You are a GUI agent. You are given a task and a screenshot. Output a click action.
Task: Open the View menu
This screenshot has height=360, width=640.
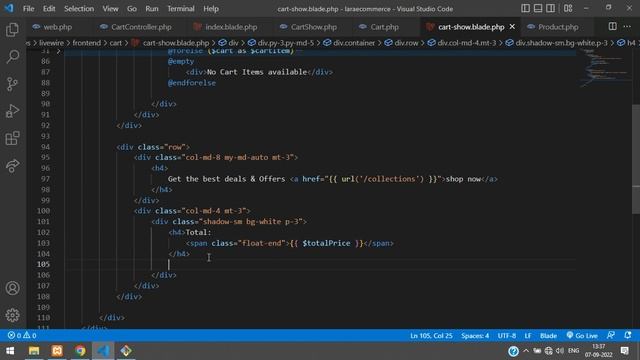pyautogui.click(x=110, y=9)
